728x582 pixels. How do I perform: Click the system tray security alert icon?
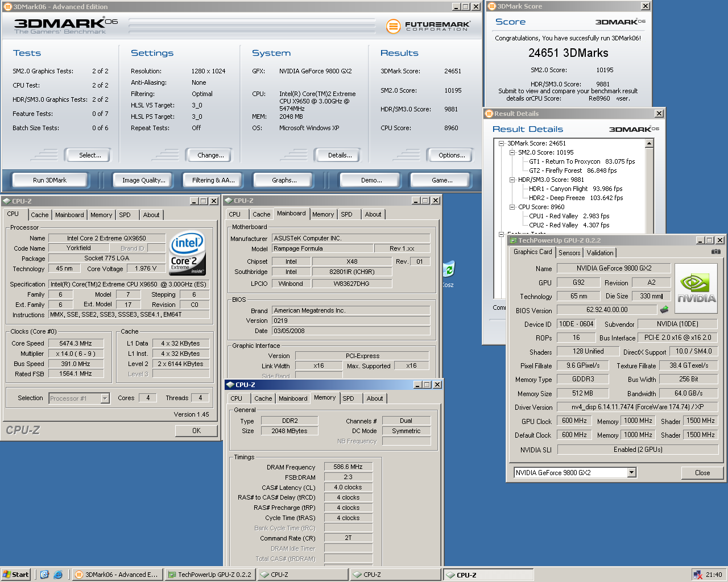tap(697, 575)
